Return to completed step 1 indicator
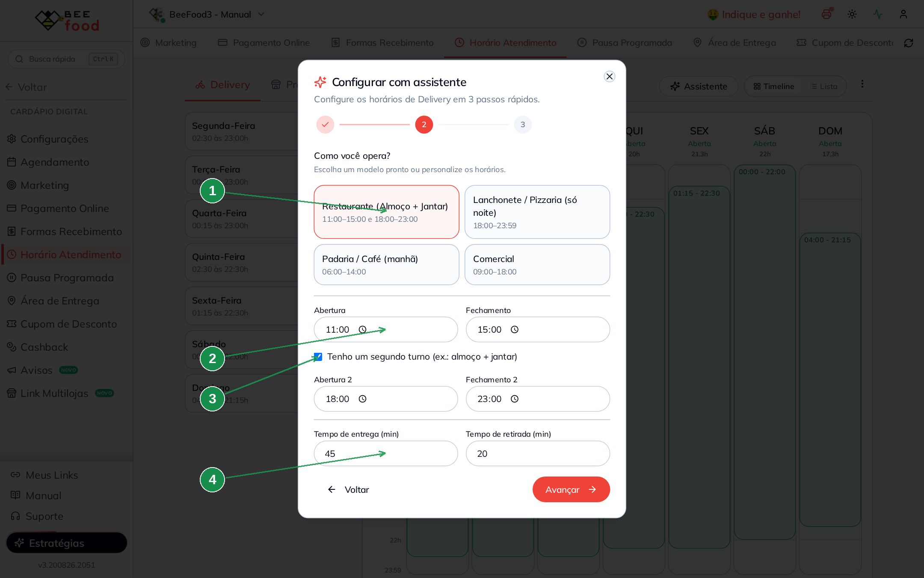The width and height of the screenshot is (924, 578). point(325,125)
